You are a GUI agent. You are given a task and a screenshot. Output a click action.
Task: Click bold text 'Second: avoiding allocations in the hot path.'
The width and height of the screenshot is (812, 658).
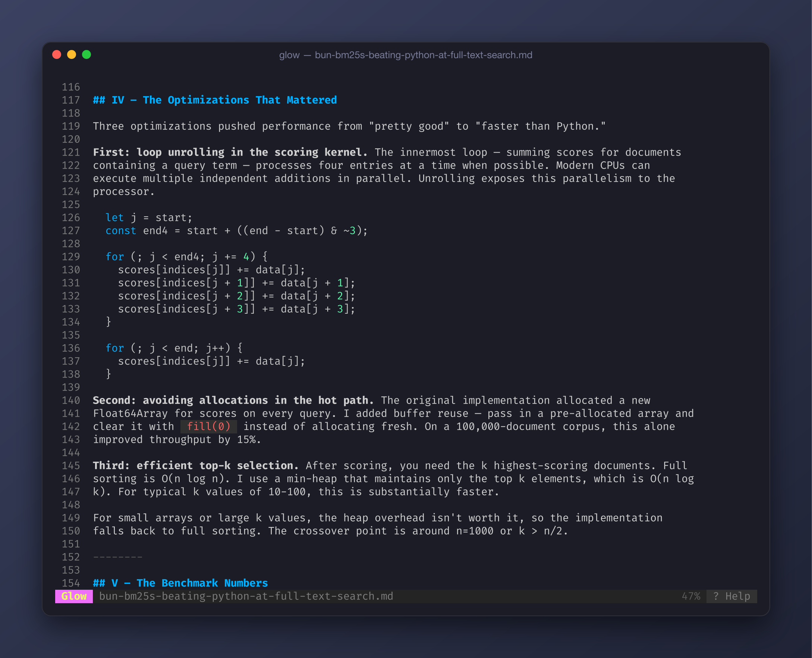[233, 400]
